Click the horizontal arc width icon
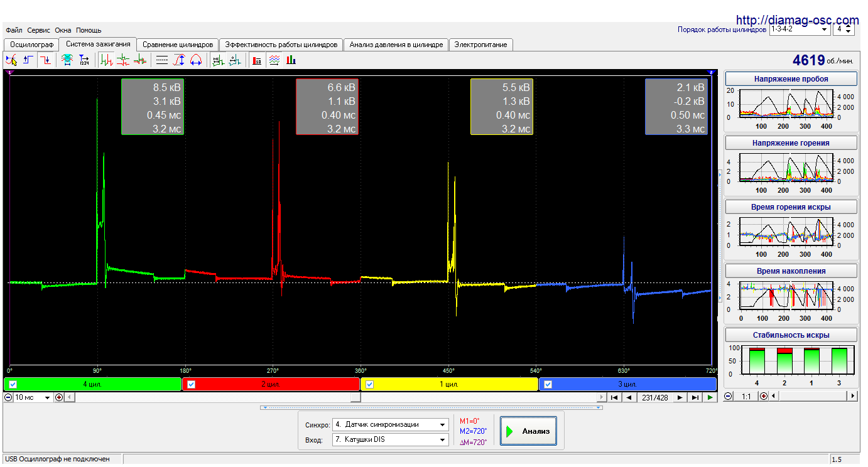Image resolution: width=868 pixels, height=467 pixels. tap(195, 60)
